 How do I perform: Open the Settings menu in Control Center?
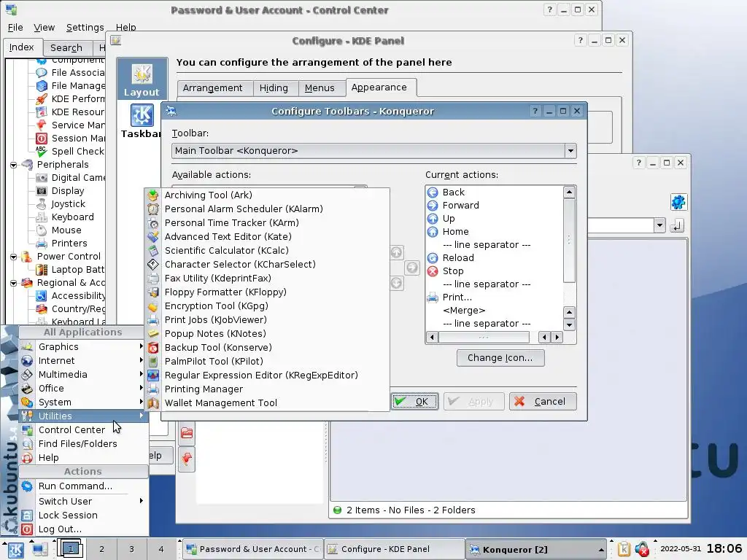(85, 28)
